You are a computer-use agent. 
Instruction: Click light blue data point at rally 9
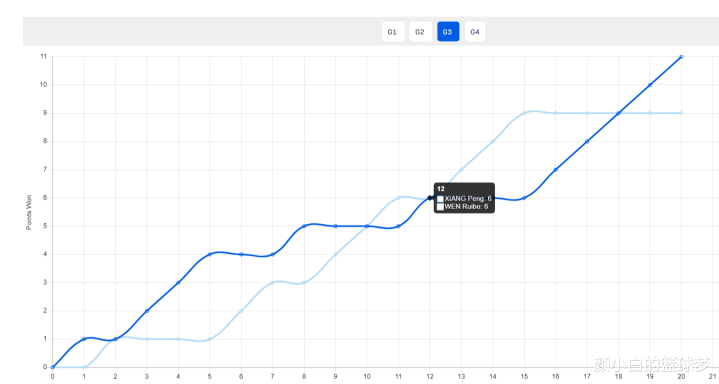click(x=336, y=254)
